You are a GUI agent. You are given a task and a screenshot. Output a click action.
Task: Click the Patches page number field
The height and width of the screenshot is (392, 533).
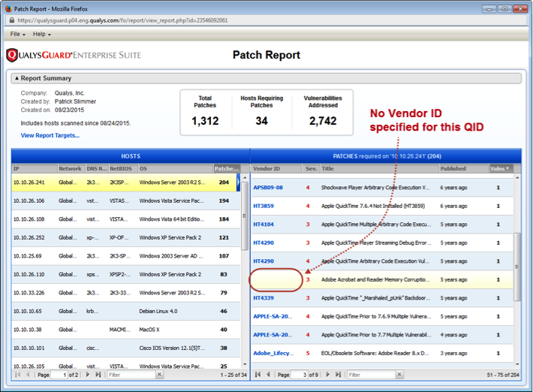click(299, 375)
